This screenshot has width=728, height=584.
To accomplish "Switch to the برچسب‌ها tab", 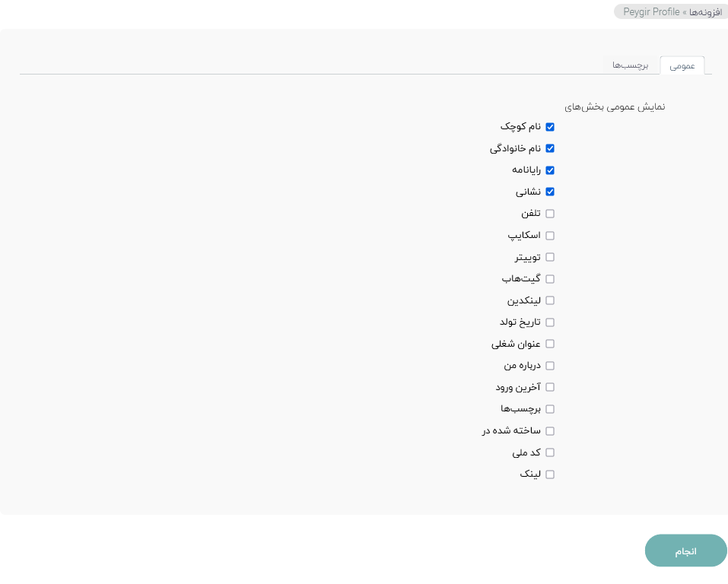I will pos(630,65).
